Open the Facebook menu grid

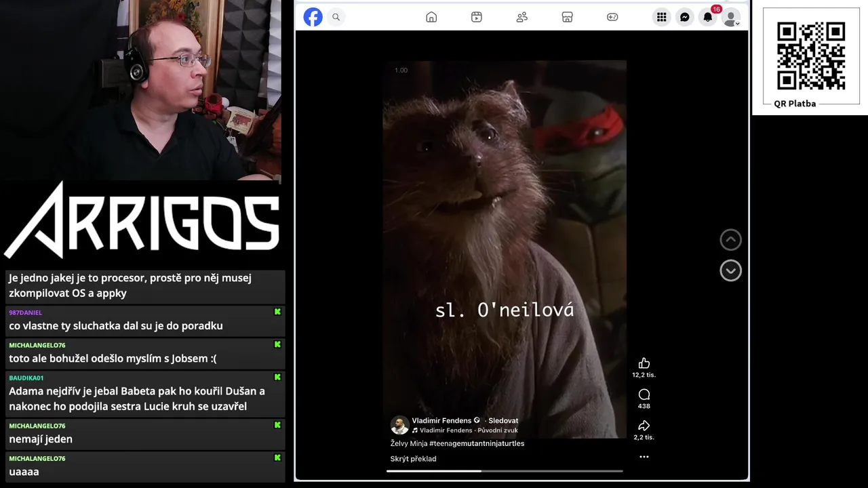pyautogui.click(x=661, y=17)
